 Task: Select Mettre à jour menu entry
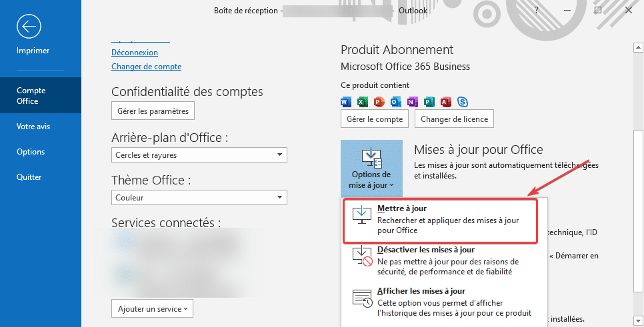[x=440, y=220]
